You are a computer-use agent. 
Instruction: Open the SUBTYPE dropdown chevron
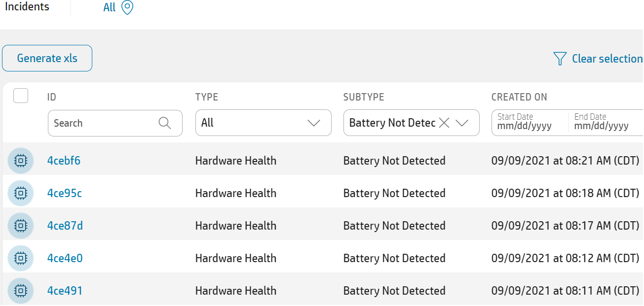coord(462,123)
